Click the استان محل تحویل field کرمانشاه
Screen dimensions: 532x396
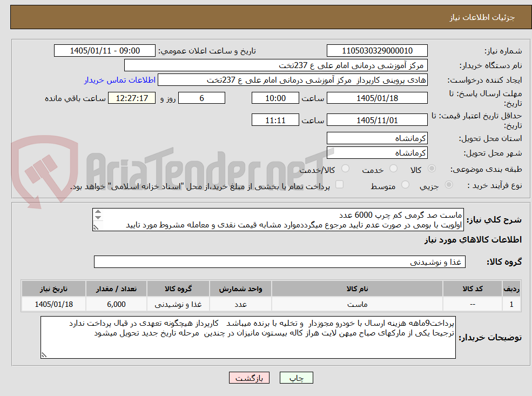tap(377, 138)
